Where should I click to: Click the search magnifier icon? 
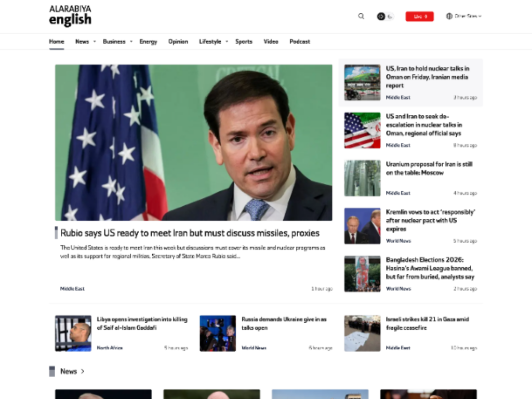pyautogui.click(x=361, y=16)
